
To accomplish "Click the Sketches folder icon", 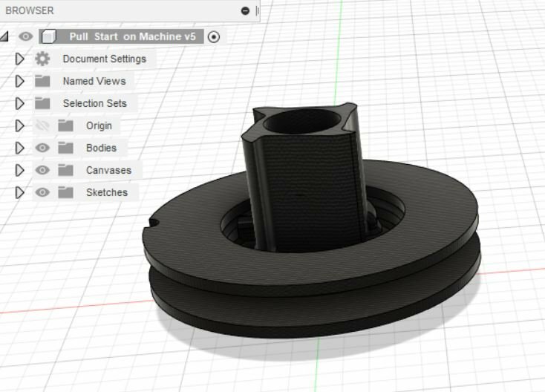I will pos(65,192).
